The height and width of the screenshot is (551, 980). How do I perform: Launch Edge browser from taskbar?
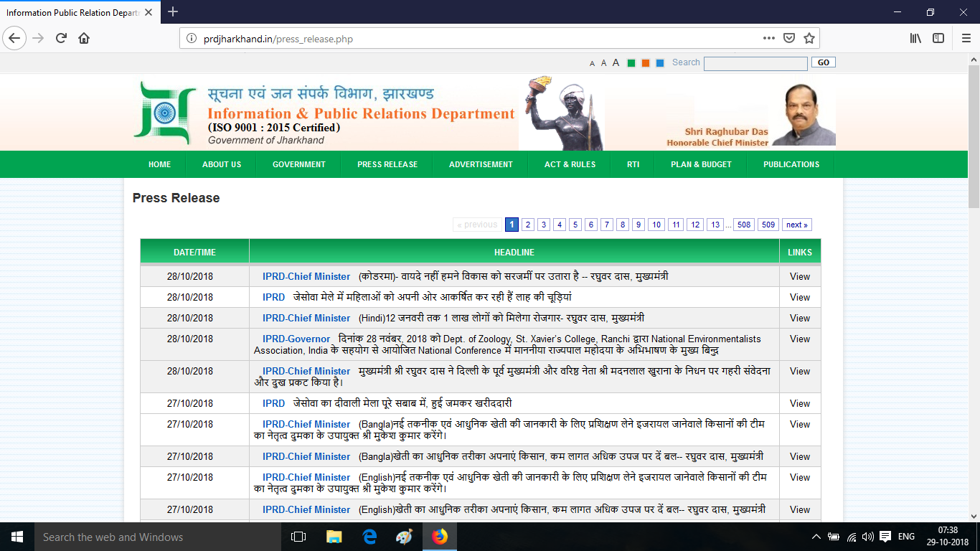[x=370, y=537]
